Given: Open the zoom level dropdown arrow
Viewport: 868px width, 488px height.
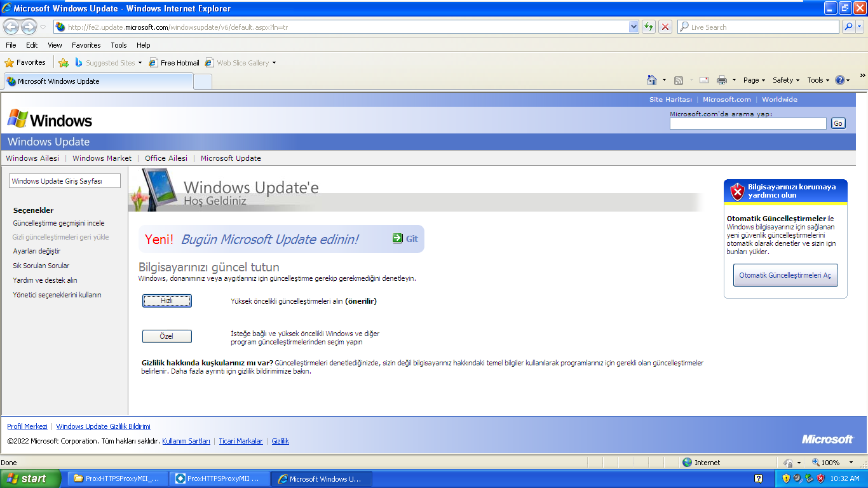Looking at the screenshot, I should 851,463.
